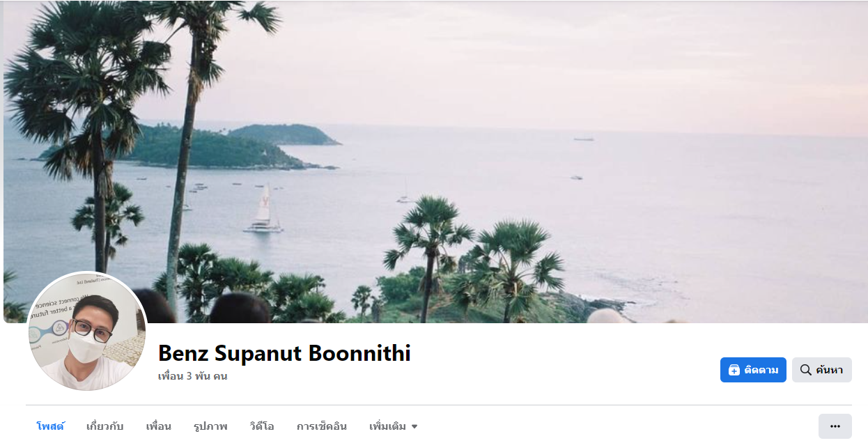
Task: Open the เพื่อน tab
Action: [x=159, y=426]
